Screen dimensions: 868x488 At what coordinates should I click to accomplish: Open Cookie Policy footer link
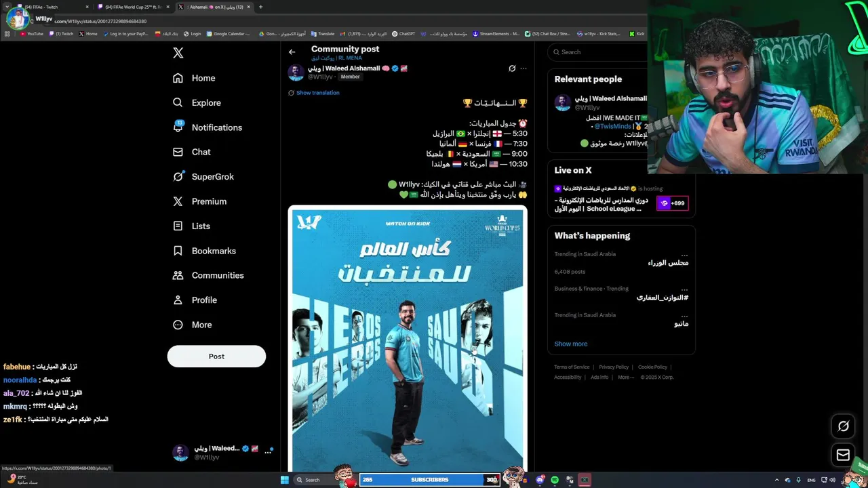(x=652, y=367)
